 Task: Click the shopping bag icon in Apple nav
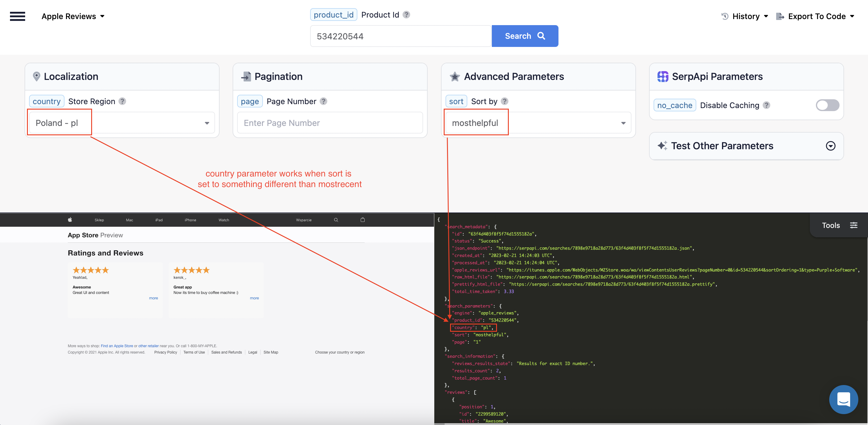(x=363, y=219)
